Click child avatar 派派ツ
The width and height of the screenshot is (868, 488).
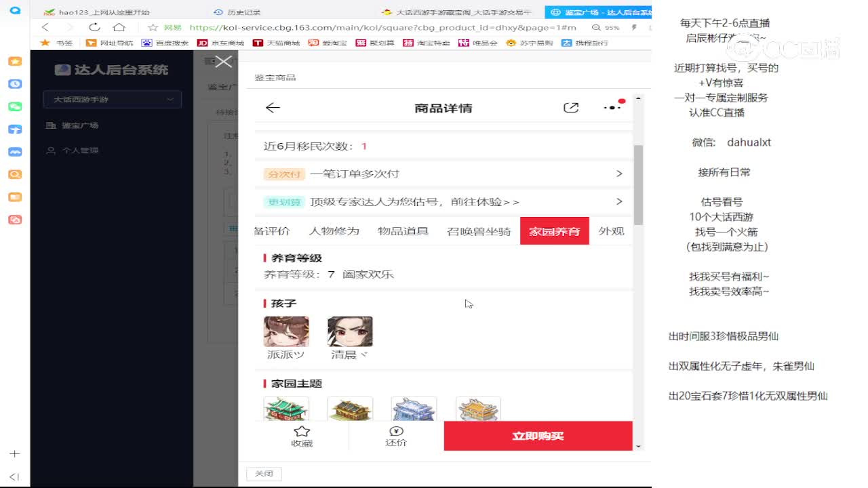click(286, 331)
